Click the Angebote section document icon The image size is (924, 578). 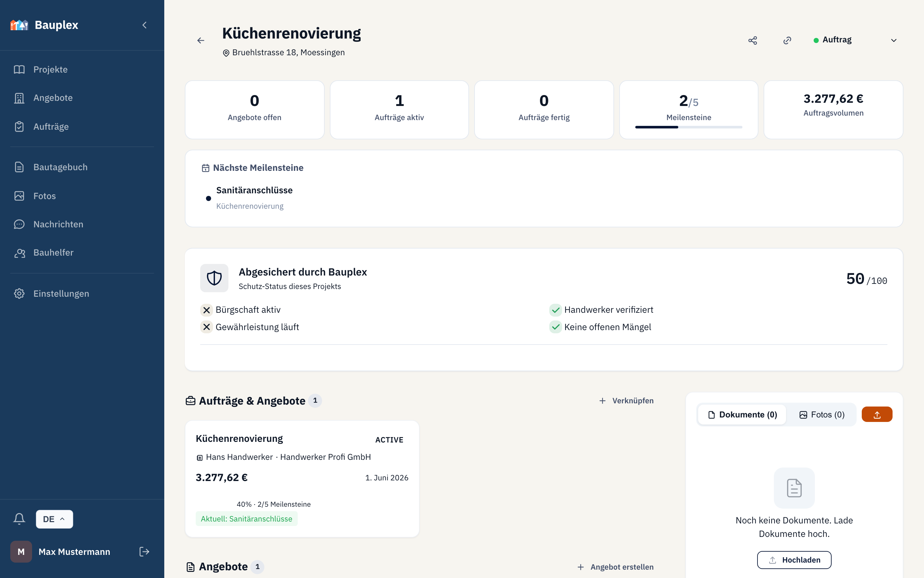tap(191, 567)
